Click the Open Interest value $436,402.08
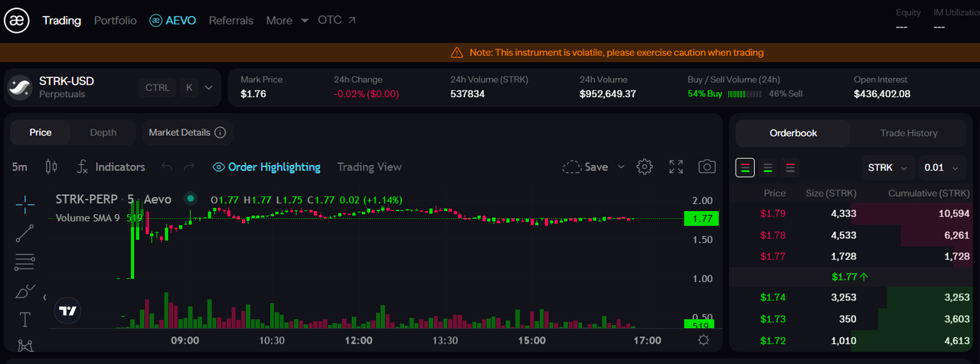 click(x=882, y=94)
